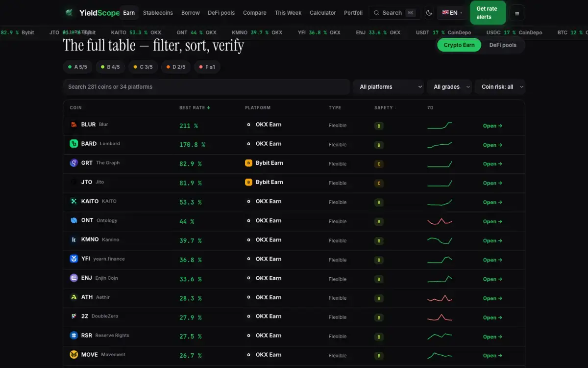Open the JTO row link
This screenshot has height=368, width=588.
[x=492, y=183]
